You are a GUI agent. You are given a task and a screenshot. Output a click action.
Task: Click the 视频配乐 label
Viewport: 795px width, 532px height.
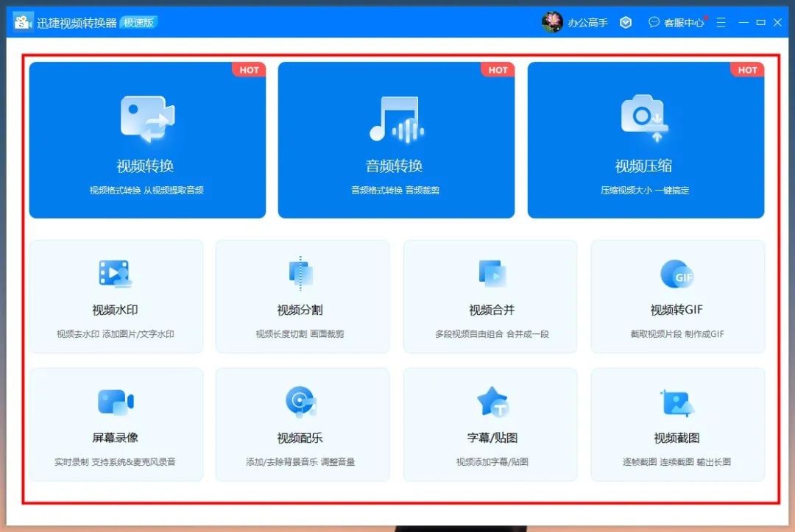click(x=300, y=438)
